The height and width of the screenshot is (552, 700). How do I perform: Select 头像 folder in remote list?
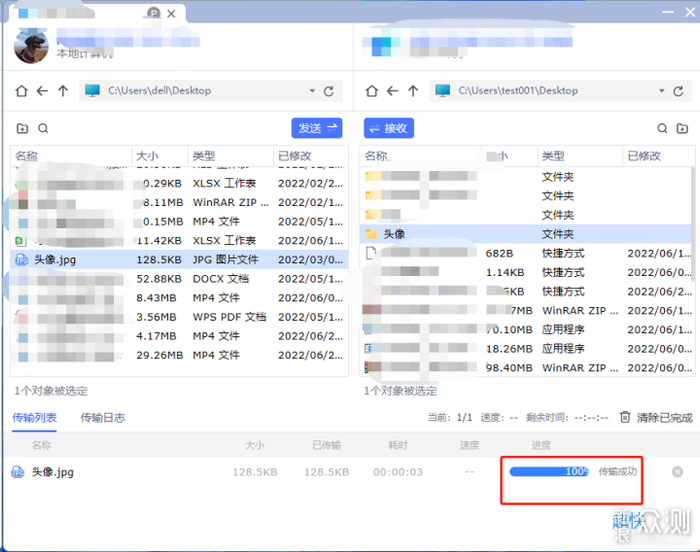(x=525, y=234)
